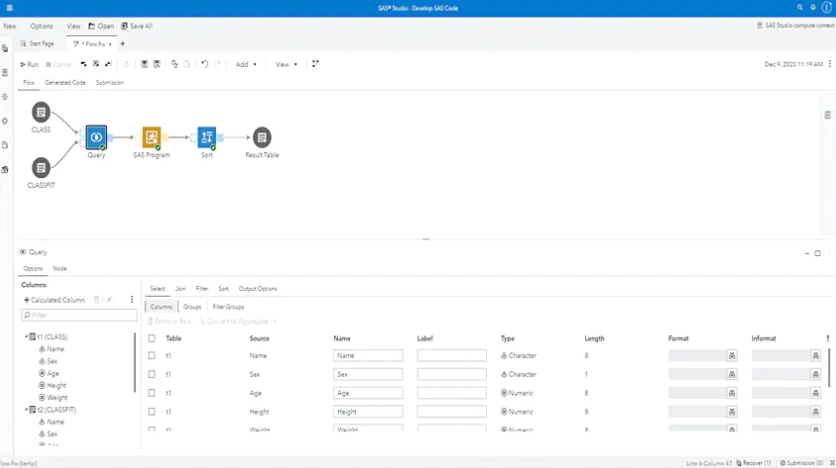Select the CLASS table node
The width and height of the screenshot is (836, 468).
point(41,112)
